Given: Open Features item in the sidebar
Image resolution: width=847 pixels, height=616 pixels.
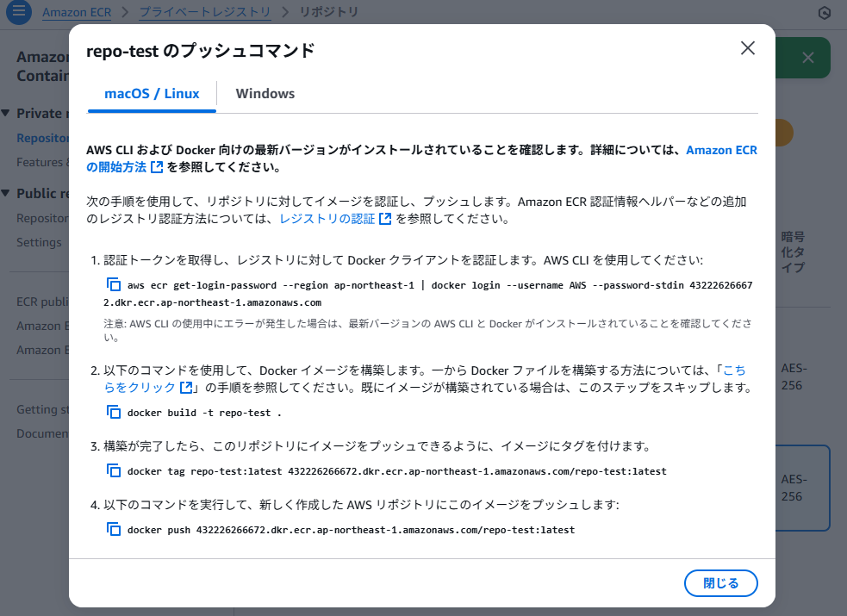Looking at the screenshot, I should coord(42,163).
